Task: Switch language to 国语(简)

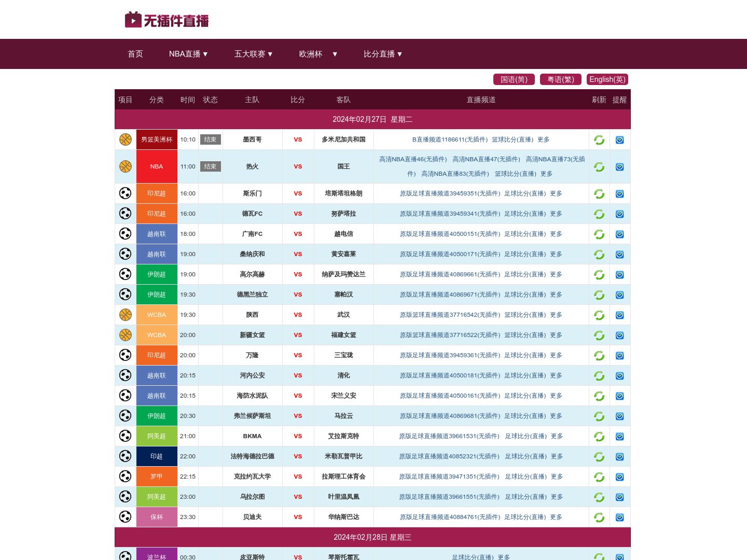Action: coord(514,79)
